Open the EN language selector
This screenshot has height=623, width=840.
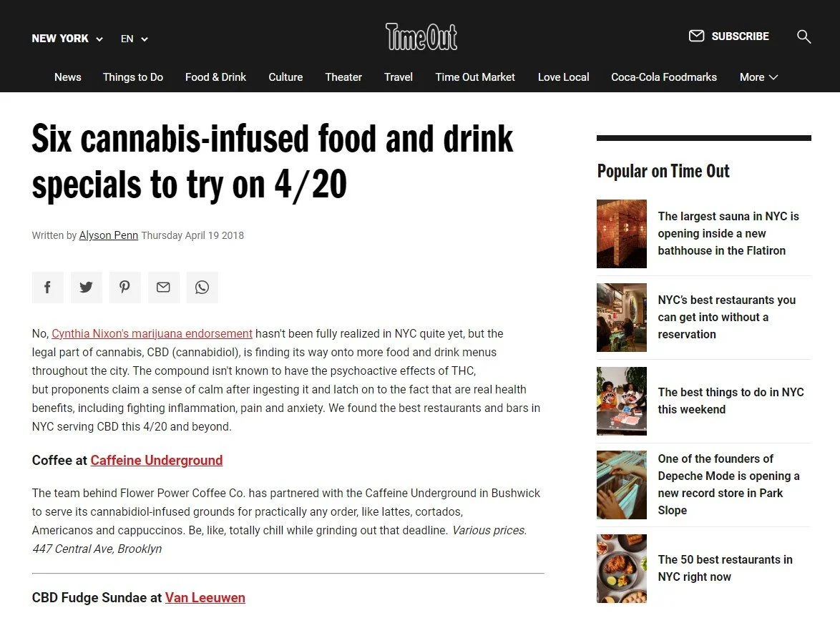pyautogui.click(x=134, y=39)
